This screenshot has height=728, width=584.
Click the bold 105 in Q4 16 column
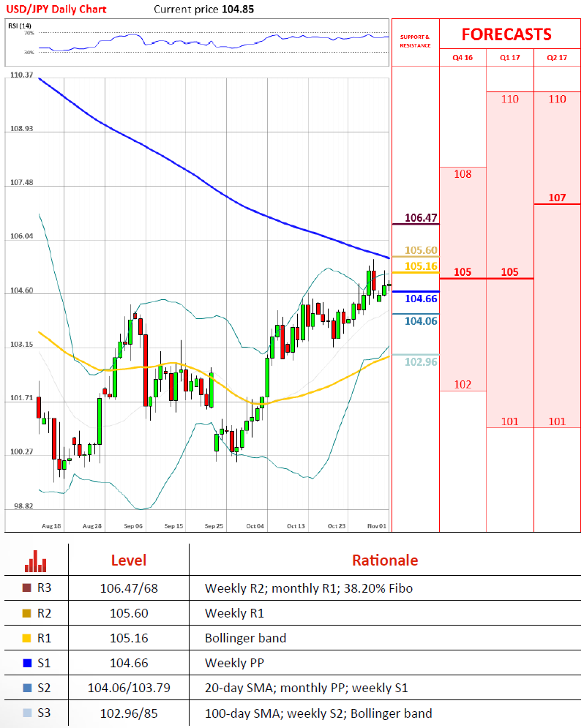click(463, 272)
